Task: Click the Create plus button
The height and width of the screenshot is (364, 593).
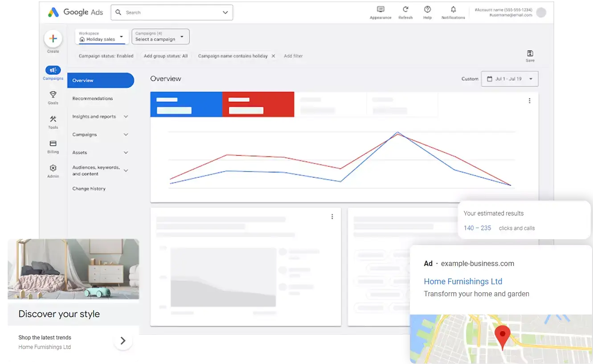Action: coord(53,39)
